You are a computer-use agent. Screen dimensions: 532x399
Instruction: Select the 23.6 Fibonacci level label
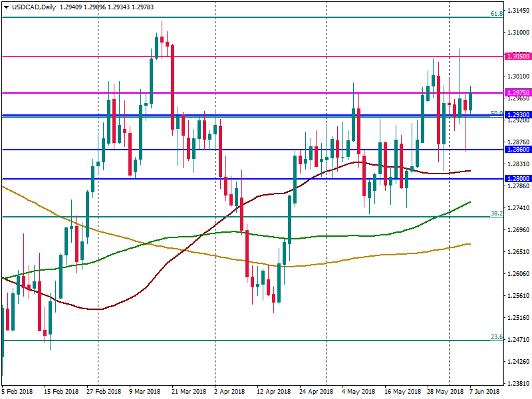coord(495,337)
